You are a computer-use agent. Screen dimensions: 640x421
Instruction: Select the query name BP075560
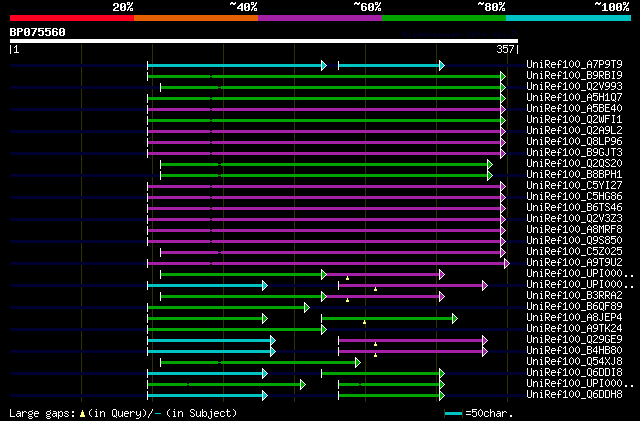click(38, 32)
